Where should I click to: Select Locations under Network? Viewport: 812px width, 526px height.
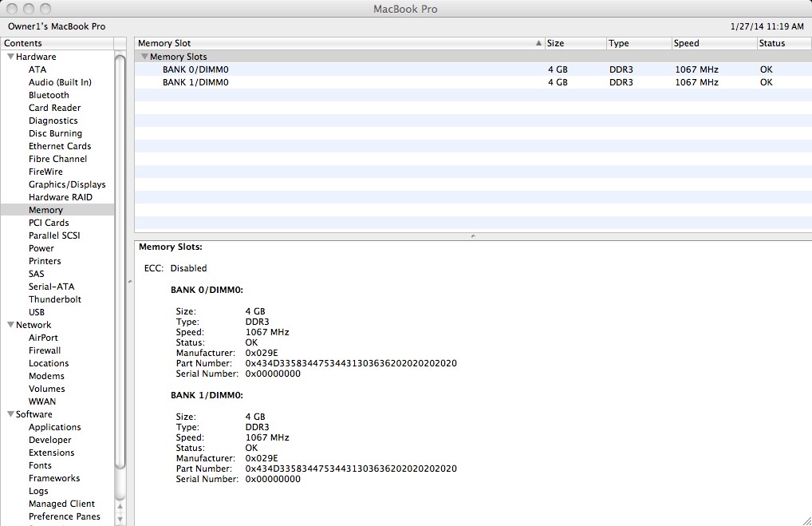click(49, 363)
